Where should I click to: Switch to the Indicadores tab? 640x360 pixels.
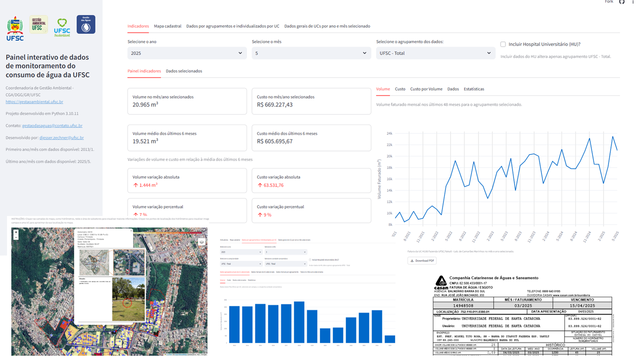click(138, 26)
